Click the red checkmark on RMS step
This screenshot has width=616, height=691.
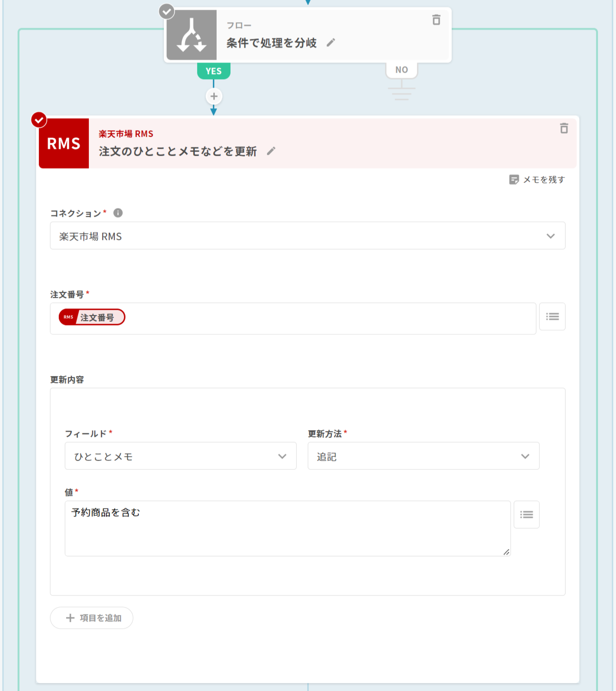39,120
